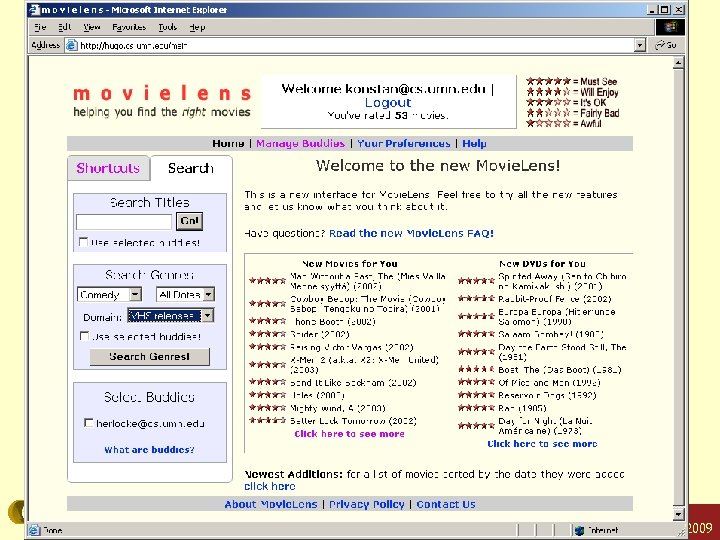Click the vertical scrollbar track
Screen dimensions: 720x540
pyautogui.click(x=679, y=288)
